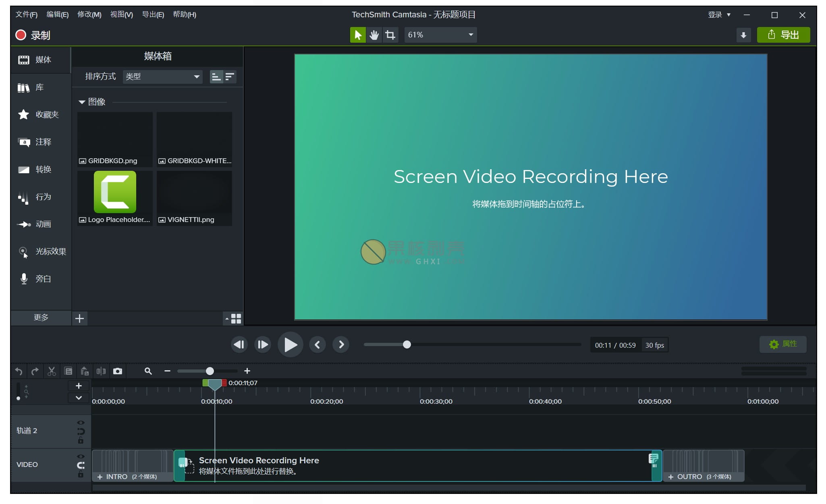Open the 动画 animations tab
The width and height of the screenshot is (826, 504).
[x=41, y=224]
